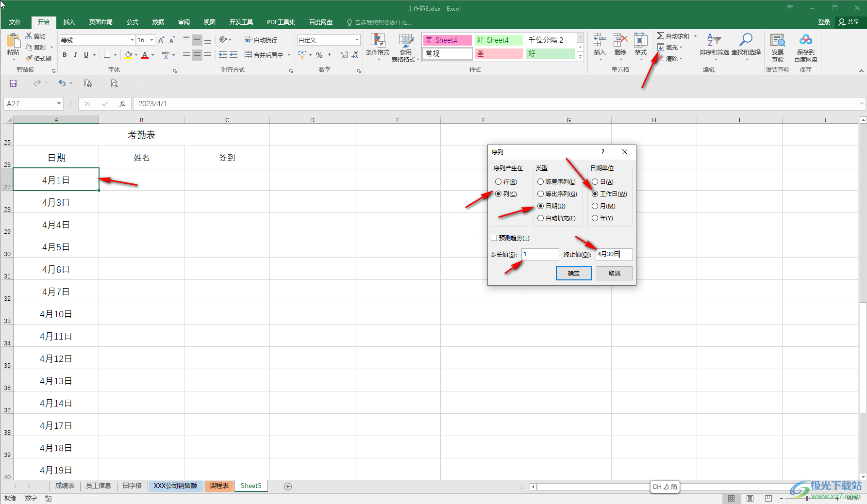
Task: Click the Format Painter brush icon
Action: (29, 58)
